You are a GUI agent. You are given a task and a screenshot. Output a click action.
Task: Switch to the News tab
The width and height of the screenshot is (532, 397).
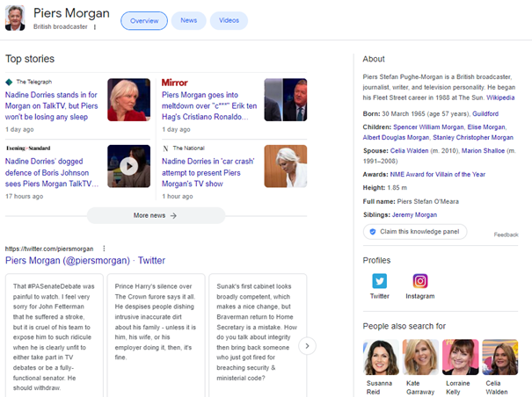click(x=189, y=20)
